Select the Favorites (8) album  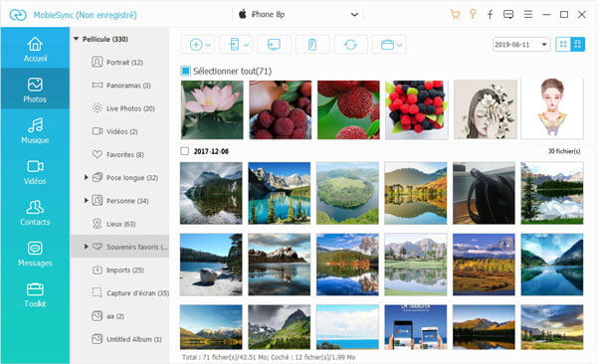pos(118,154)
